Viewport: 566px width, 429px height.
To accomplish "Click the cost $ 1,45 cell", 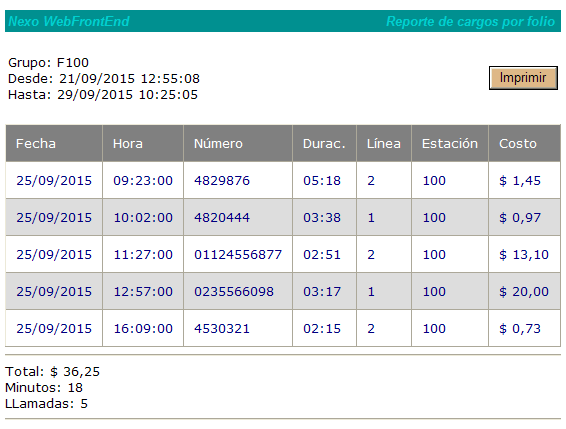I will pyautogui.click(x=524, y=180).
